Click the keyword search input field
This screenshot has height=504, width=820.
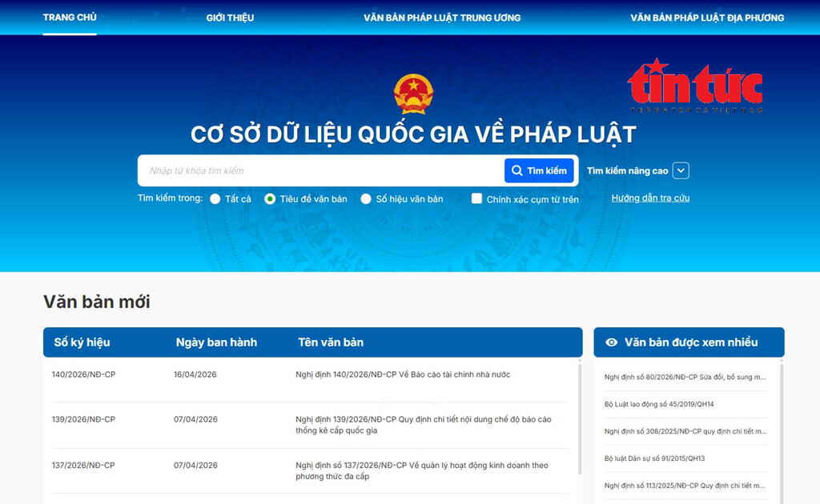tap(320, 170)
